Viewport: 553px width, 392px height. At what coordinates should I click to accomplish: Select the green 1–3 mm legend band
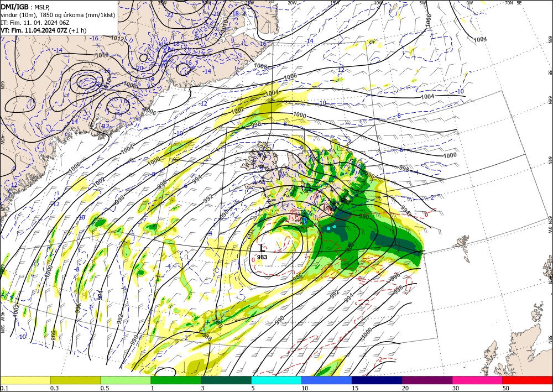pyautogui.click(x=176, y=380)
